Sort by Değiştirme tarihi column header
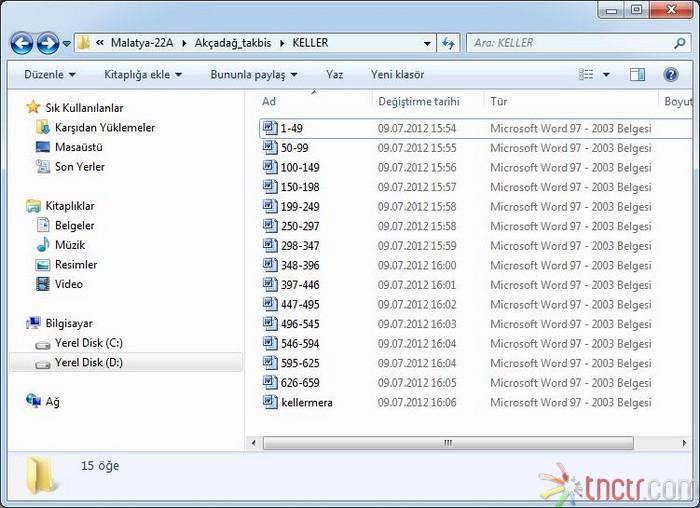The width and height of the screenshot is (700, 508). (419, 101)
